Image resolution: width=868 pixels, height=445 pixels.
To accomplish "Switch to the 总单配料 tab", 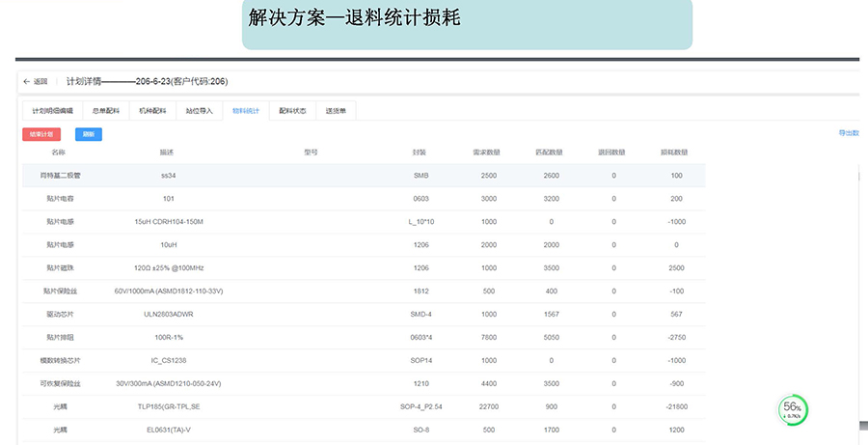I will click(106, 111).
